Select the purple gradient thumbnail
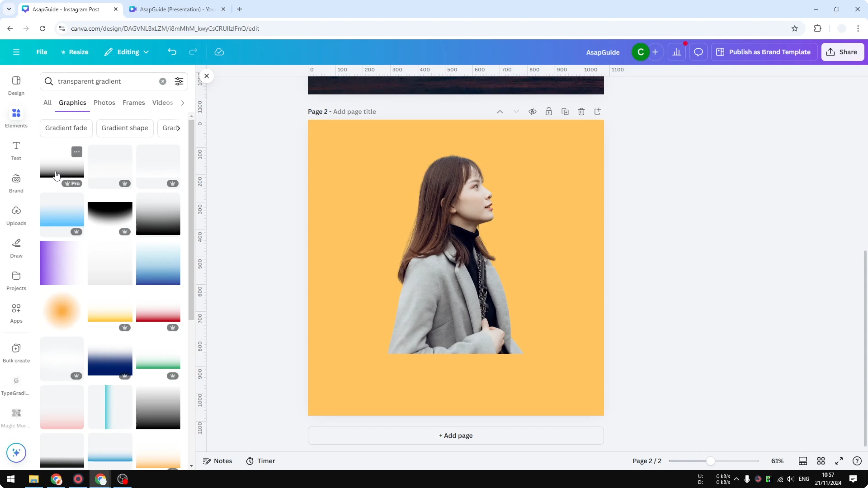 [62, 263]
